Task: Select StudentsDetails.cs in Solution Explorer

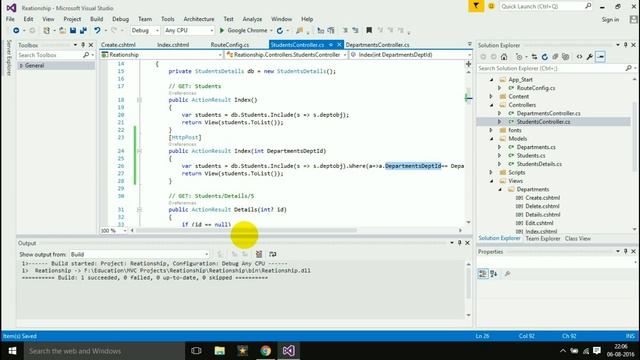Action: (x=539, y=164)
